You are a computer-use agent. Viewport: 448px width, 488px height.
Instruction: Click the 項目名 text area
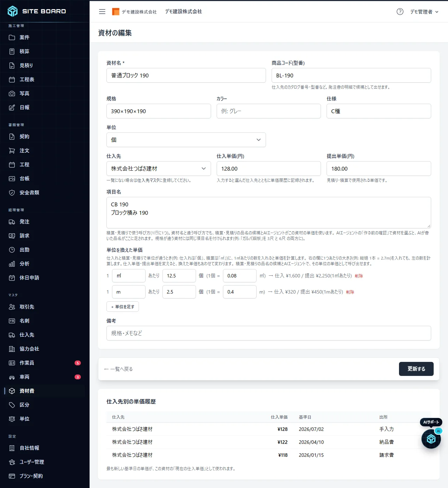coord(269,213)
